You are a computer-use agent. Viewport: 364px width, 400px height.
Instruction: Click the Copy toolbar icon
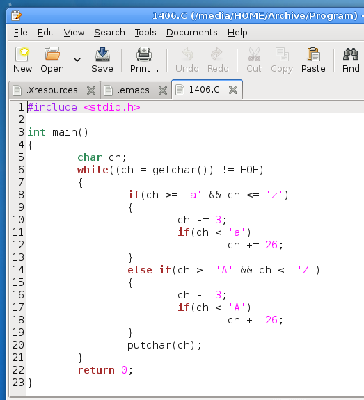click(282, 54)
